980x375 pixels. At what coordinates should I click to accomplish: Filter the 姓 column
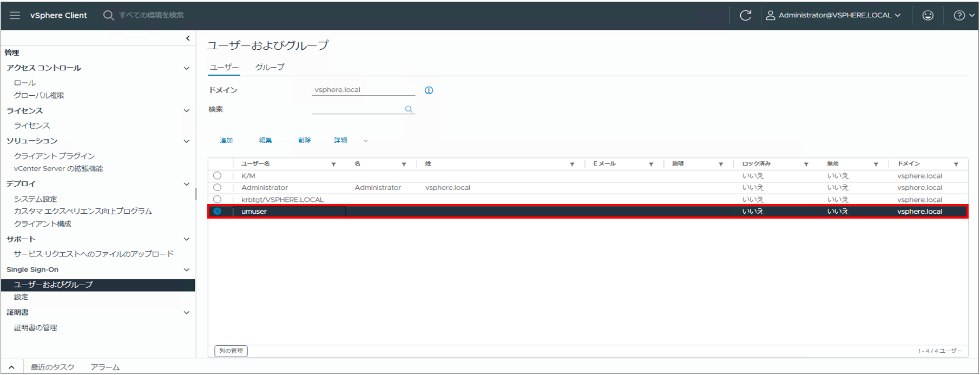(x=572, y=164)
